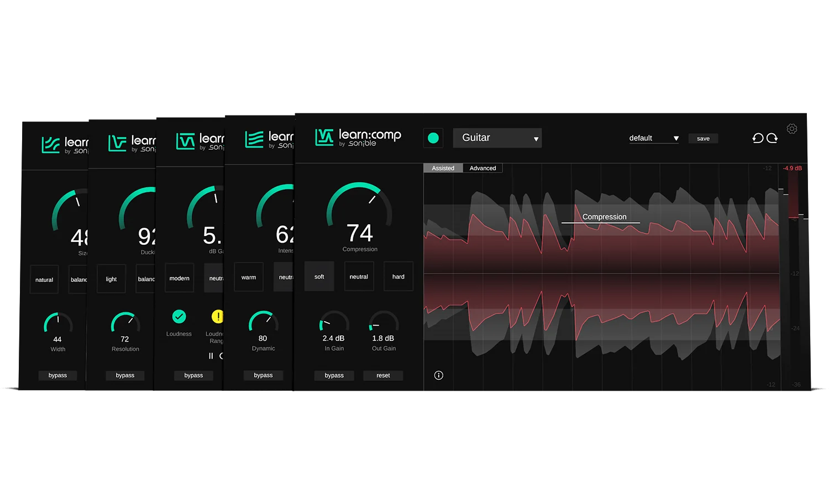Bypass the plugin with the Width knob
Viewport: 829px width, 504px height.
pos(57,375)
